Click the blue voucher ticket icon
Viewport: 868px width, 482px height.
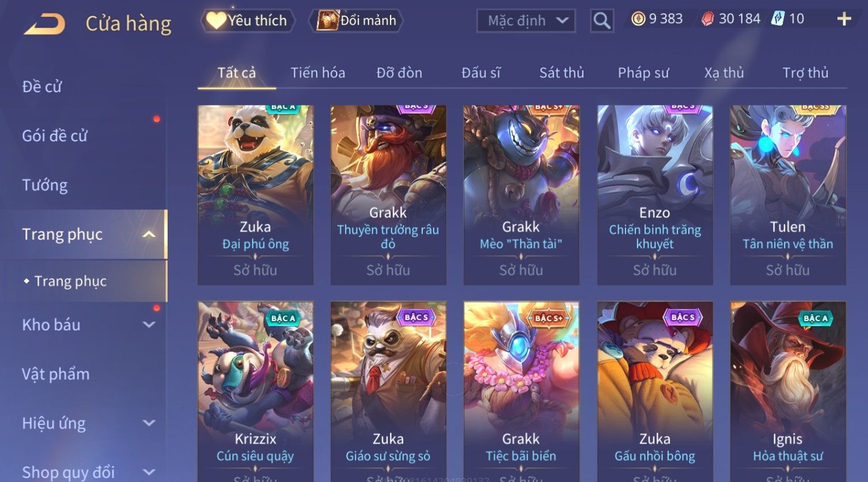[x=778, y=19]
